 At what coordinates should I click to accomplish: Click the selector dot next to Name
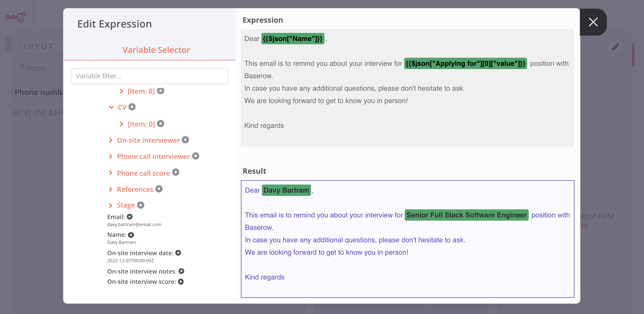pos(131,235)
